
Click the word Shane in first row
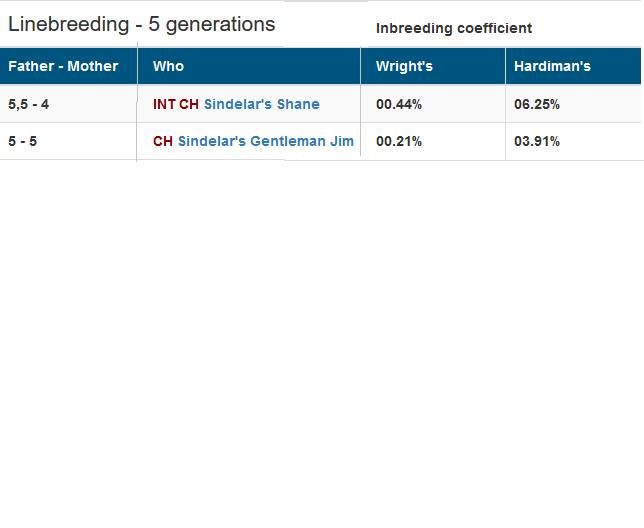[x=298, y=104]
